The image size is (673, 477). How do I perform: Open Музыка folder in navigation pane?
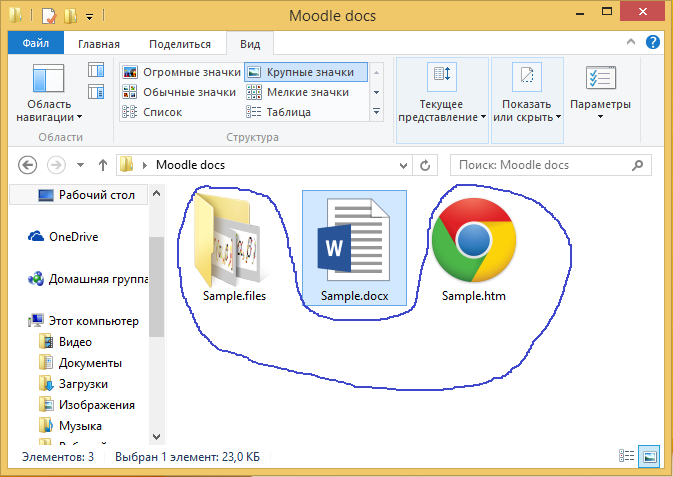(x=70, y=426)
